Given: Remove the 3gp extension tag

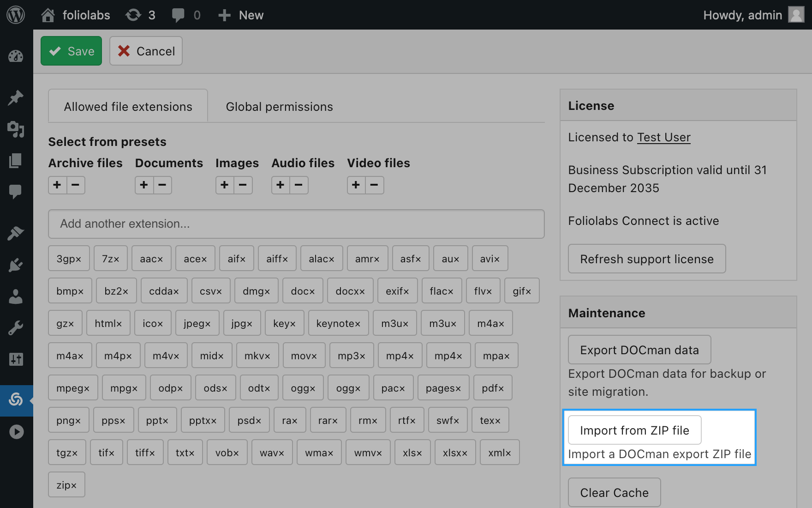Looking at the screenshot, I should (78, 260).
